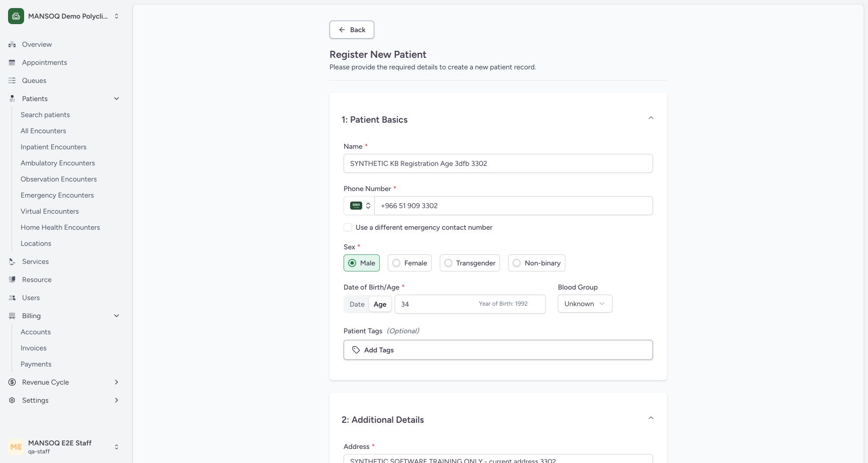Open Invoices under Billing
This screenshot has width=868, height=463.
click(34, 348)
